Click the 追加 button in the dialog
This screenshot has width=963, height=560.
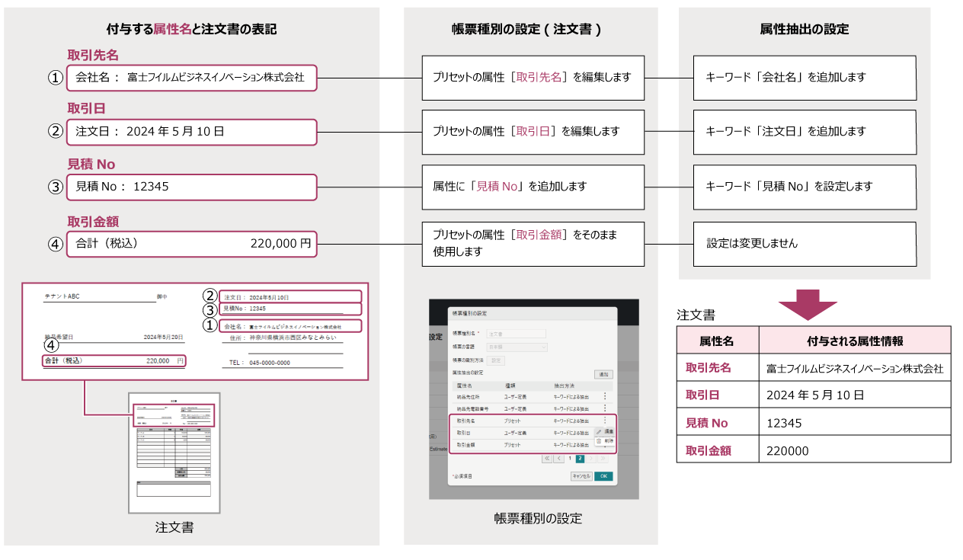click(603, 374)
